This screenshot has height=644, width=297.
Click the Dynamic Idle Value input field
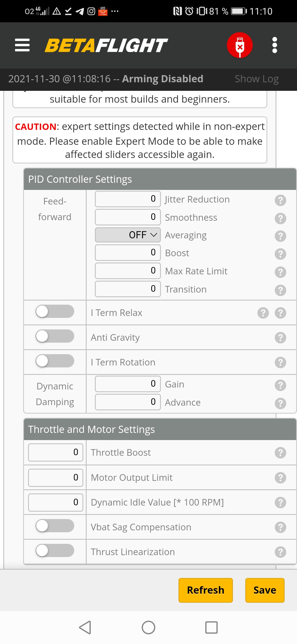click(x=55, y=502)
